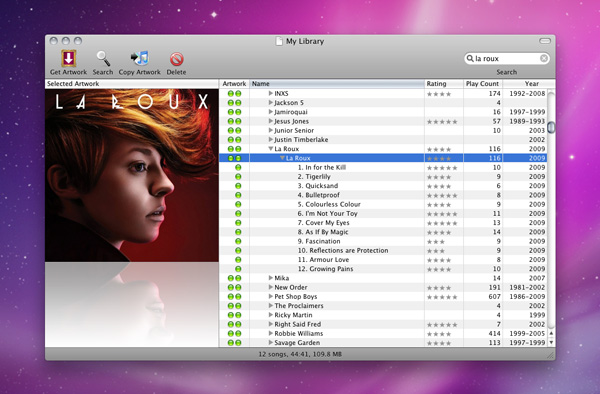Image resolution: width=600 pixels, height=394 pixels.
Task: Click the vertical scrollbar thumb in the list
Action: tap(551, 127)
